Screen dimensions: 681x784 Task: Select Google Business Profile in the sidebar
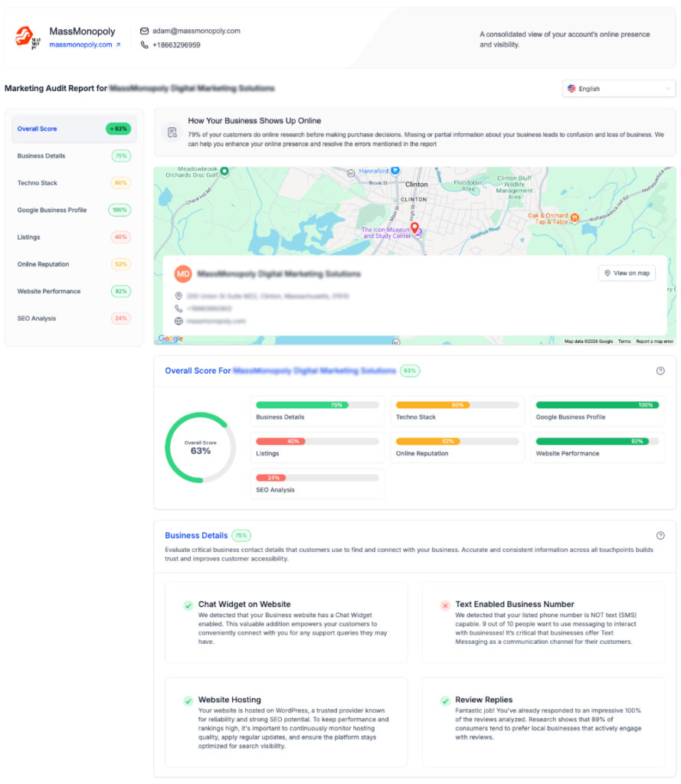click(74, 210)
